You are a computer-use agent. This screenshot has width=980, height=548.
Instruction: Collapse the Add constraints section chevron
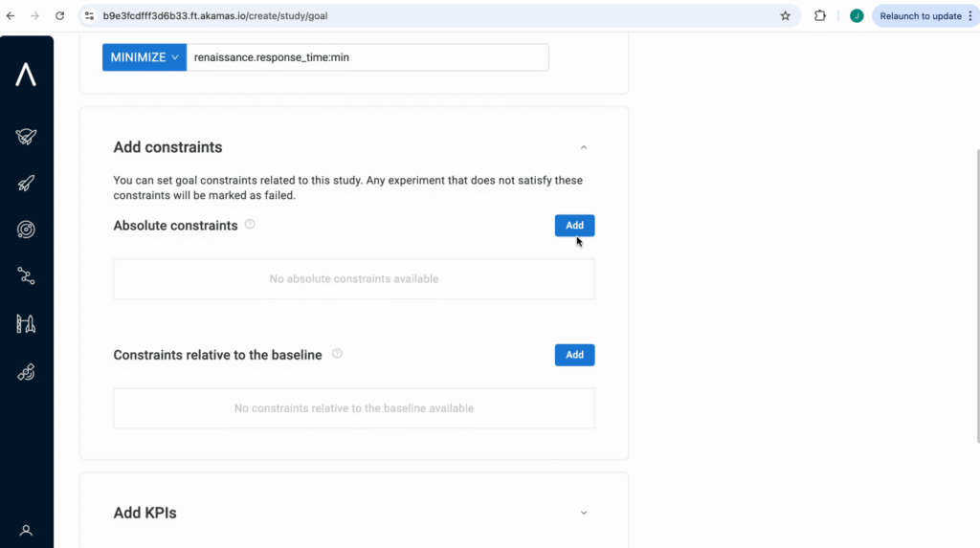click(584, 147)
